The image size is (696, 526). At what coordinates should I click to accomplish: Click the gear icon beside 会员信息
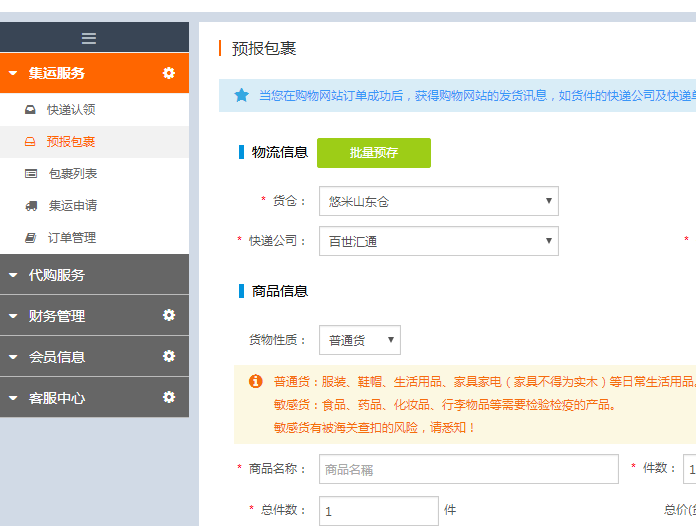(x=169, y=356)
